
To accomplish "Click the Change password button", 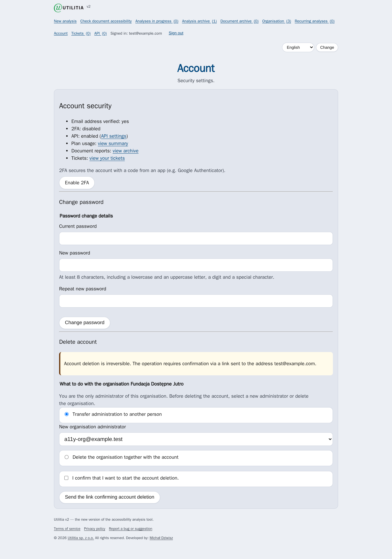I will [x=85, y=323].
